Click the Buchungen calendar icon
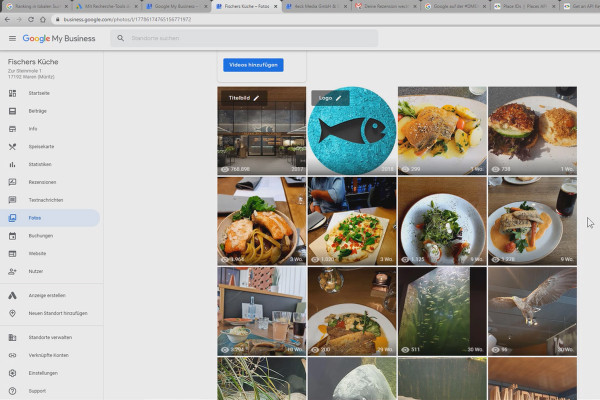The height and width of the screenshot is (400, 600). tap(12, 236)
